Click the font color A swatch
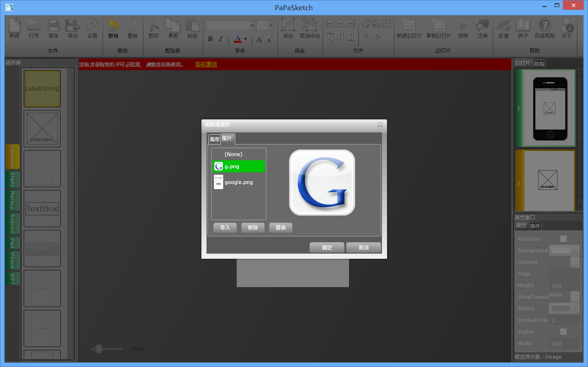The width and height of the screenshot is (588, 367). [x=238, y=39]
